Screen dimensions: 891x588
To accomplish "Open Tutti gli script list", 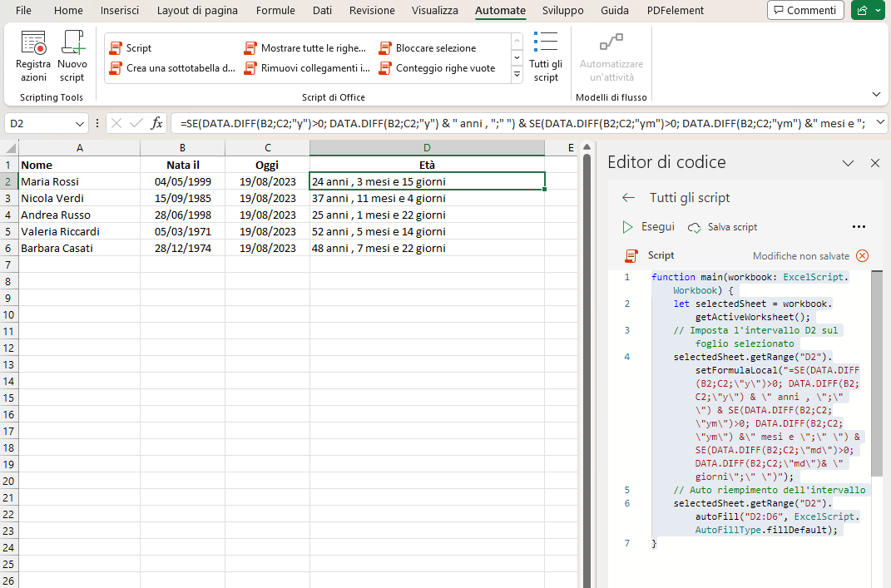I will 546,57.
